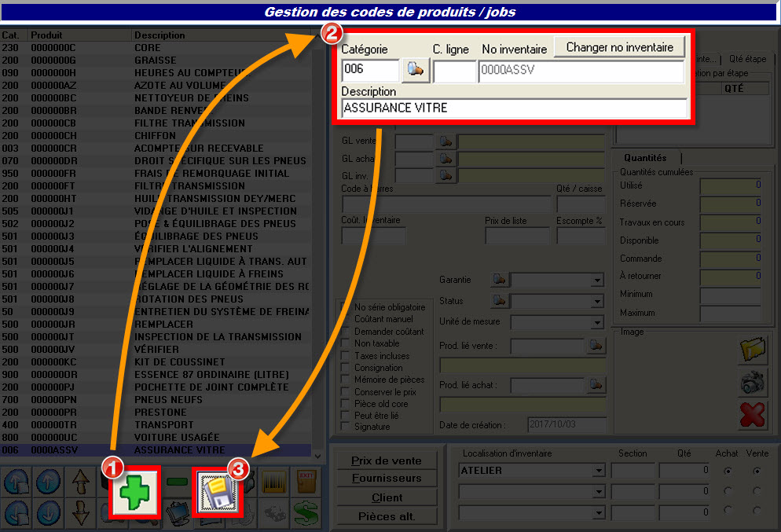The height and width of the screenshot is (532, 781).
Task: Select the PNEUS NEUFS product row
Action: click(156, 399)
